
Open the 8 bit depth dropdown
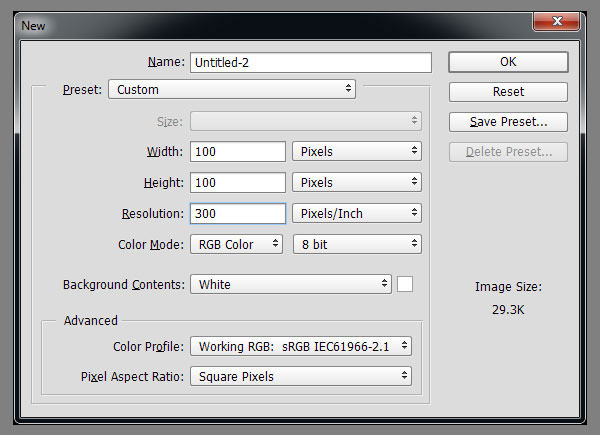[x=357, y=244]
